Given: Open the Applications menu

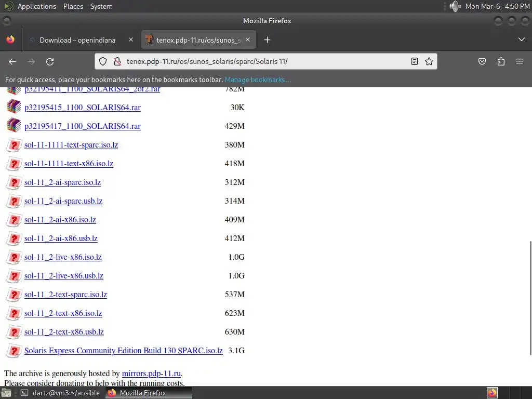Looking at the screenshot, I should coord(37,6).
